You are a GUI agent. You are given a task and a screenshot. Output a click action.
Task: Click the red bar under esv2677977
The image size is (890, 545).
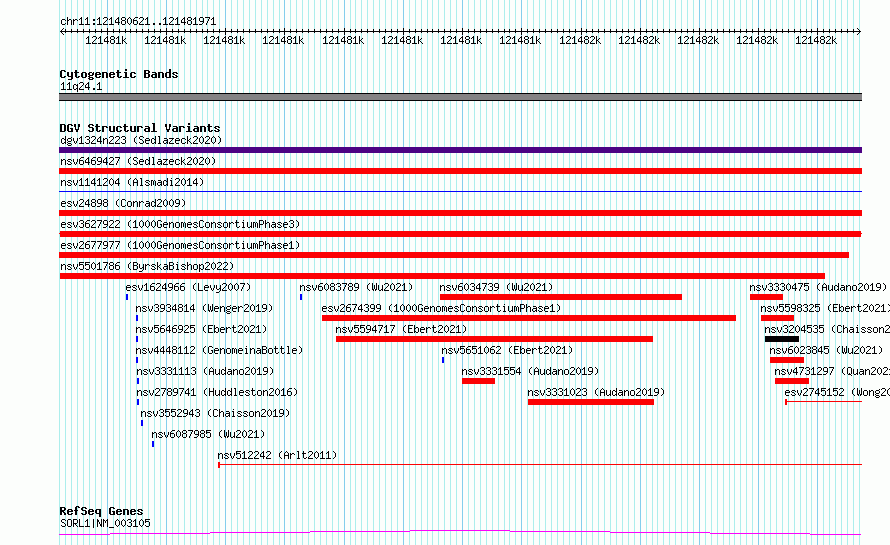click(454, 255)
